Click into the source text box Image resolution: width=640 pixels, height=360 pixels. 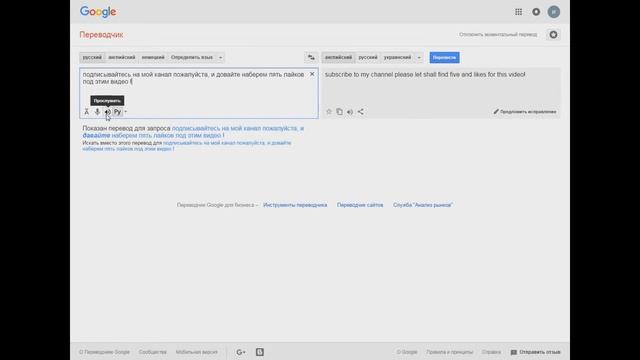click(x=199, y=93)
